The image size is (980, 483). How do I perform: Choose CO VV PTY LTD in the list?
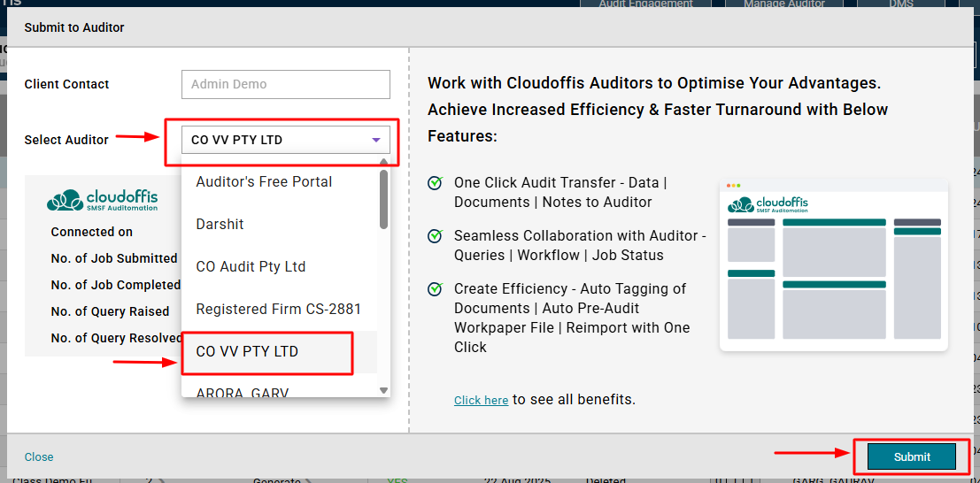coord(247,352)
